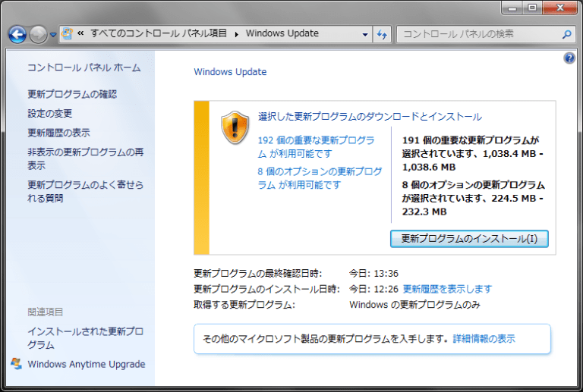
Task: Click 更新履歴を表示します link
Action: coord(447,289)
